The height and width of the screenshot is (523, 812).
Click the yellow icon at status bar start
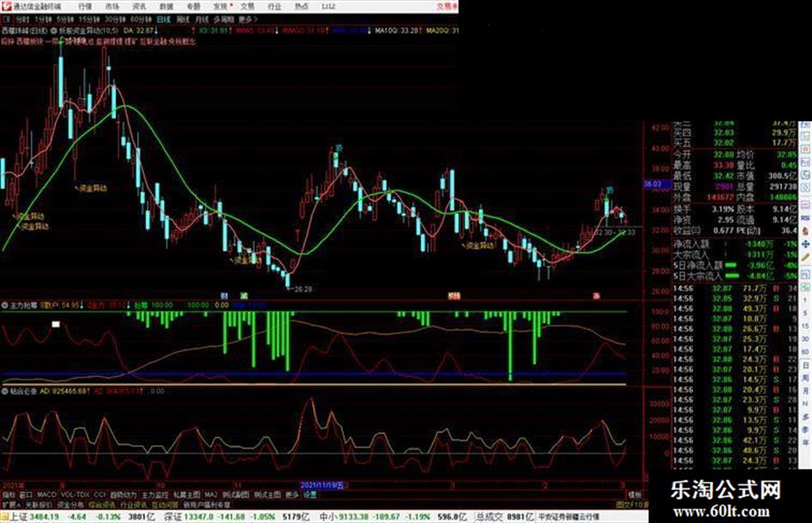[x=4, y=516]
